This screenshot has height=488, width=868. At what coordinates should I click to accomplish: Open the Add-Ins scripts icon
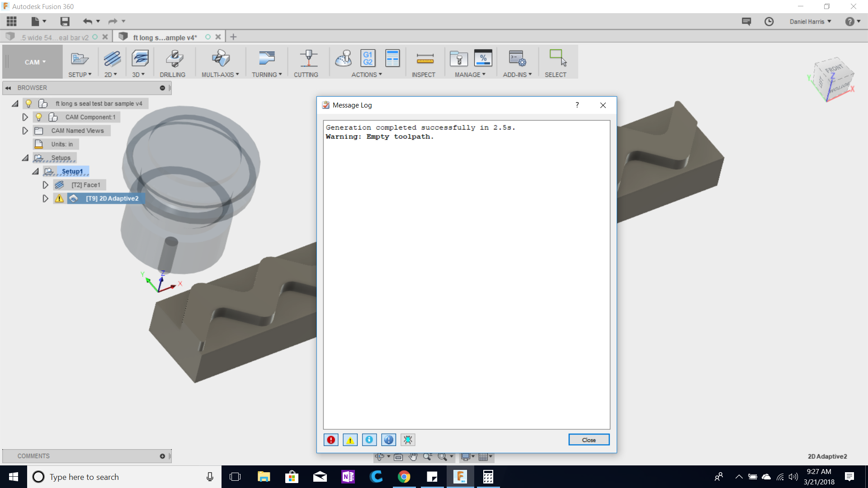point(517,59)
